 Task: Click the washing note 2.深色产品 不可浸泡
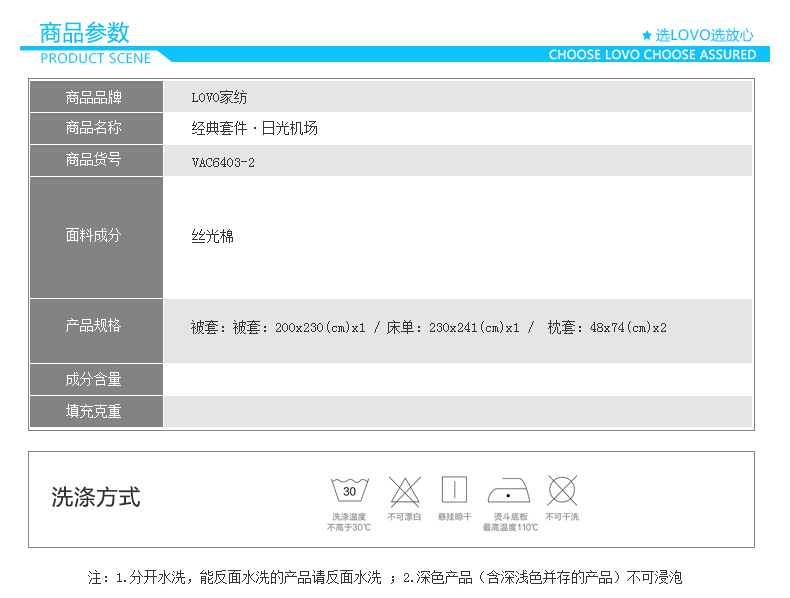tap(543, 577)
